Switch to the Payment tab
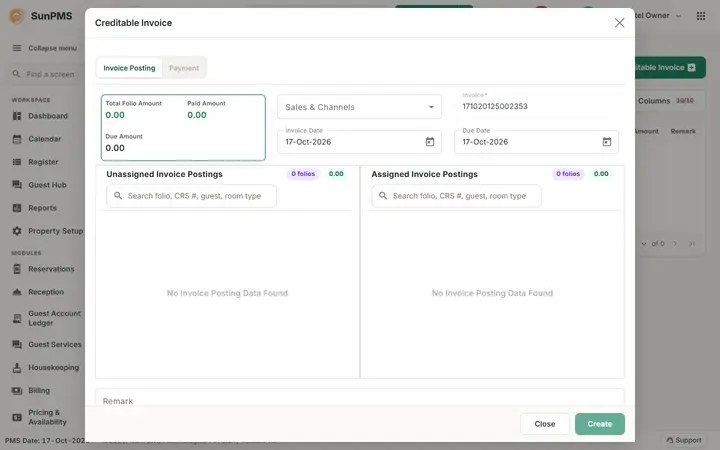This screenshot has height=450, width=720. pos(184,68)
